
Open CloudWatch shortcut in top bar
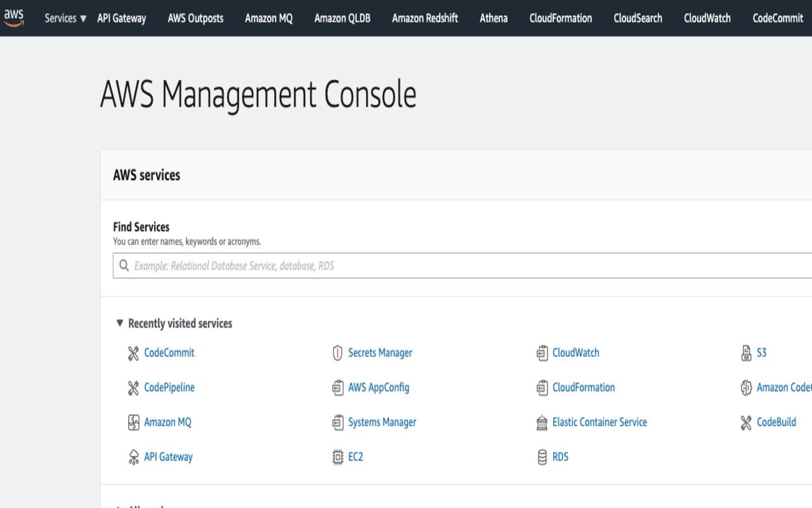click(707, 18)
